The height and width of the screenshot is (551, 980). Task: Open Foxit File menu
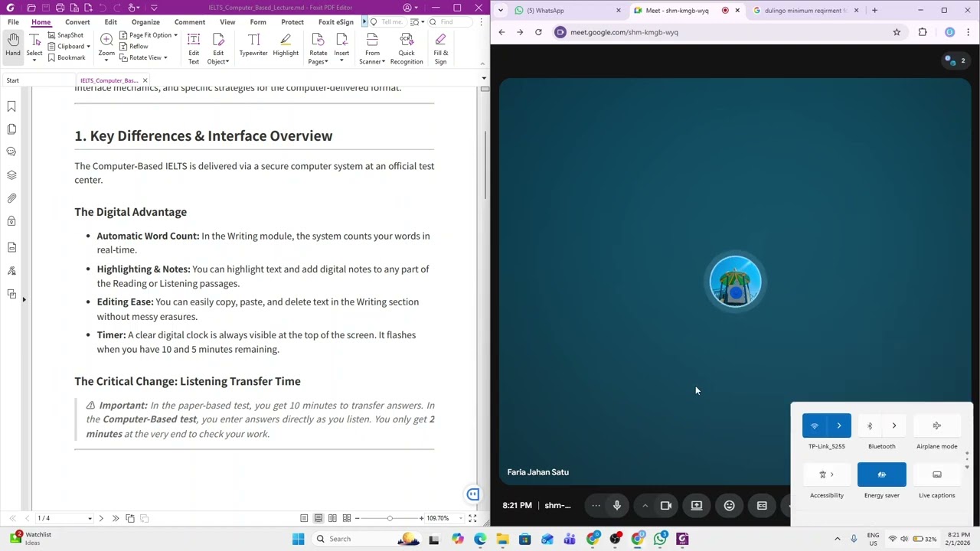[13, 21]
